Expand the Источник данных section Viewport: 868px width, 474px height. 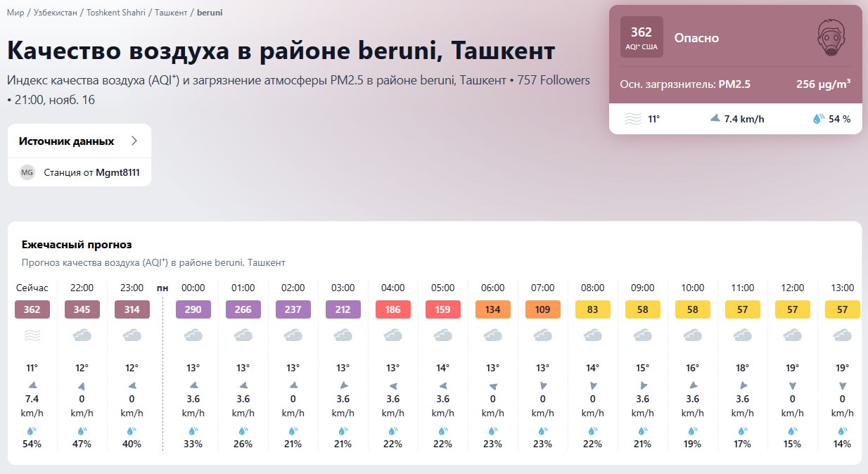pyautogui.click(x=79, y=141)
